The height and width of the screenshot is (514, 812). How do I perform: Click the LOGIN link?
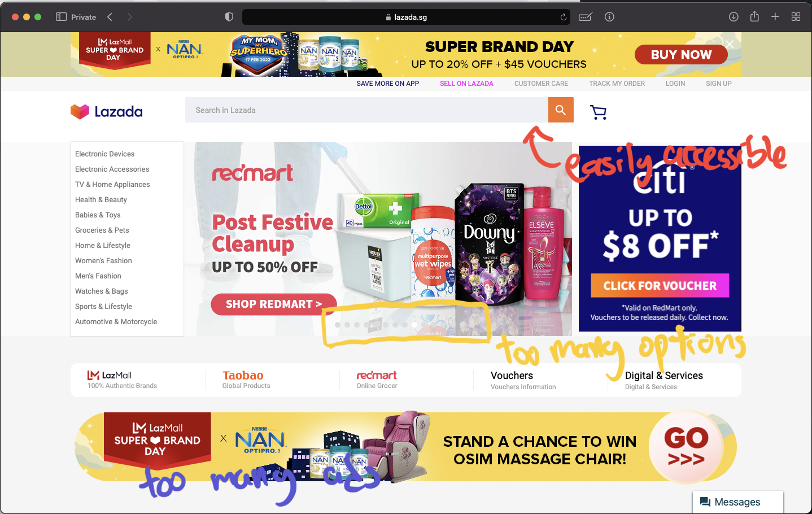pyautogui.click(x=675, y=84)
